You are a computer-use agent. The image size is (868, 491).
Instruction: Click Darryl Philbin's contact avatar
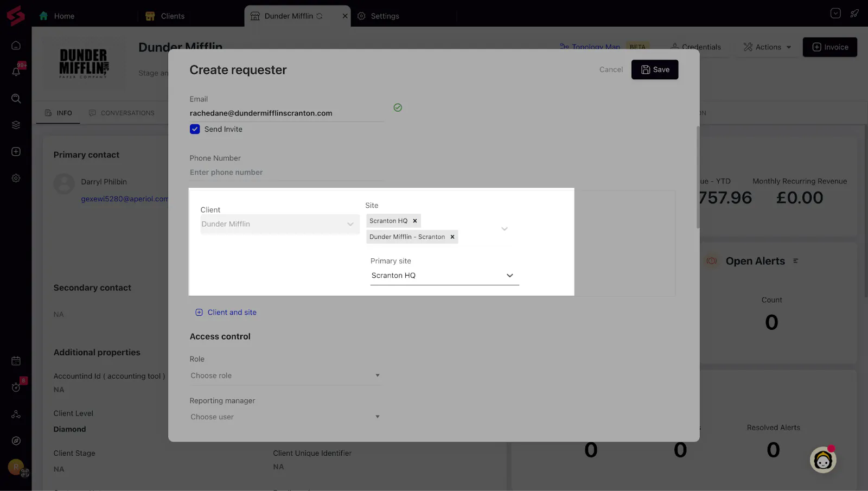coord(64,184)
